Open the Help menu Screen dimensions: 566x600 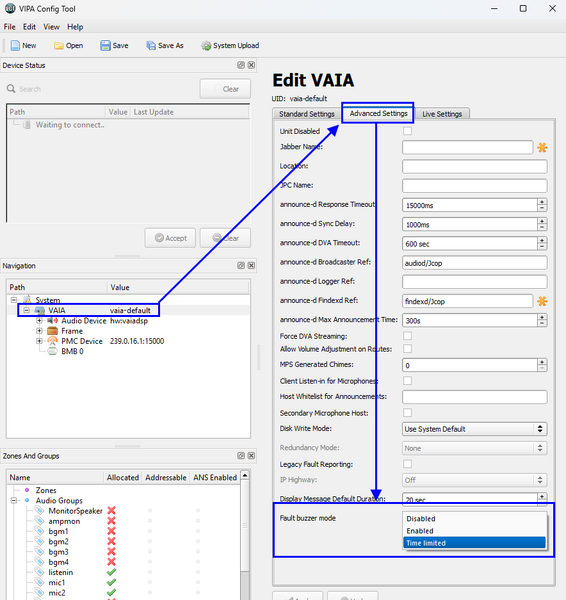[x=75, y=27]
